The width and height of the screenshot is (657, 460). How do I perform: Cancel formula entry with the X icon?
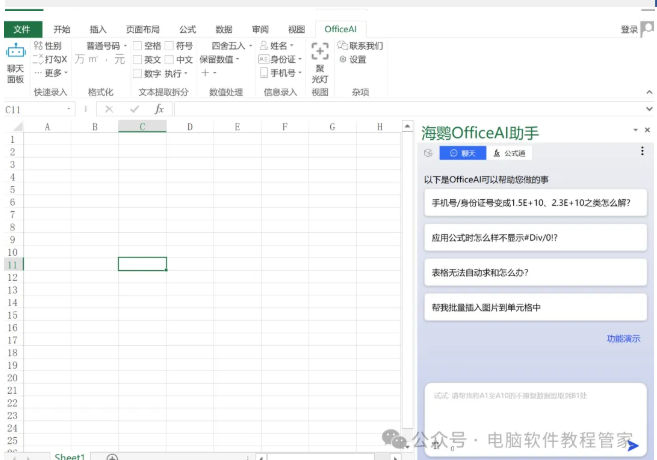click(109, 109)
